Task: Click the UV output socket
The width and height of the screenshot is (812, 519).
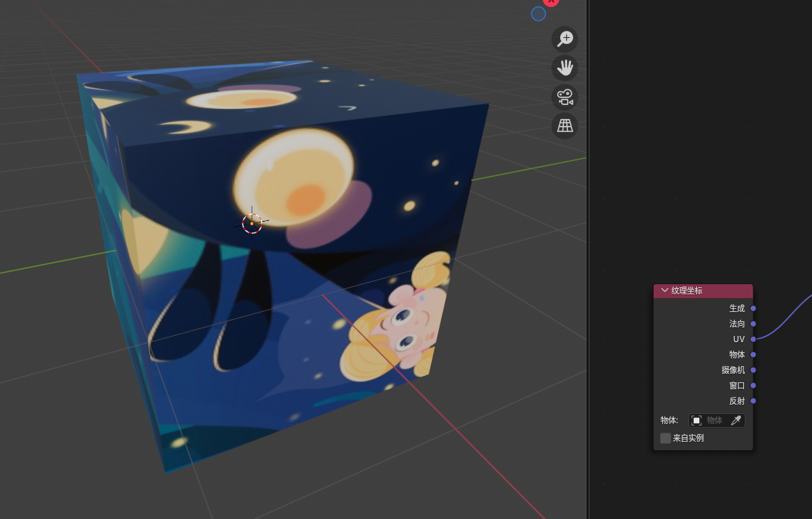Action: tap(753, 339)
